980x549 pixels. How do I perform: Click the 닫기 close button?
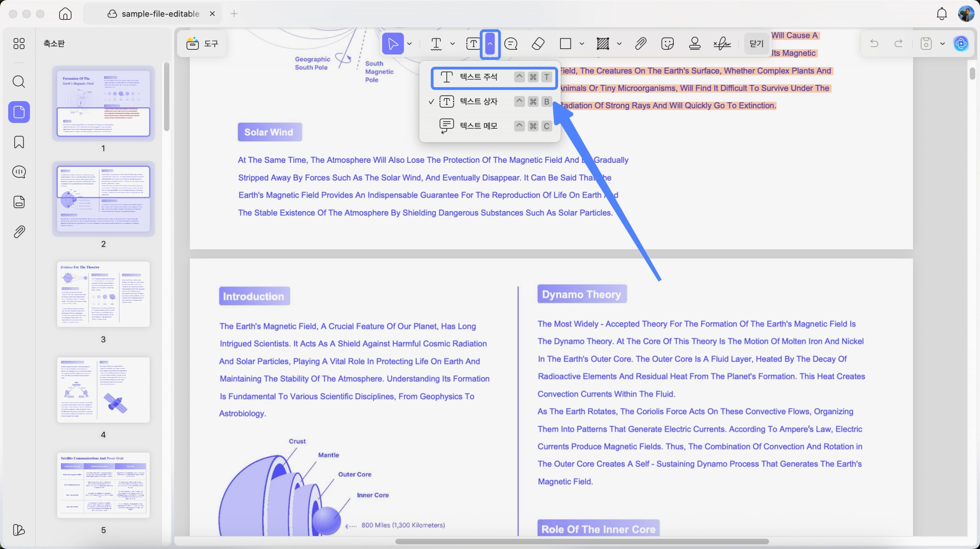coord(756,44)
